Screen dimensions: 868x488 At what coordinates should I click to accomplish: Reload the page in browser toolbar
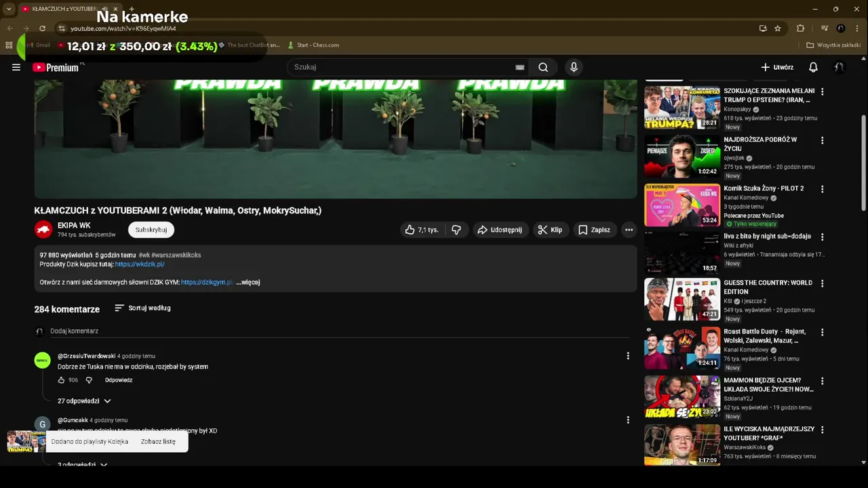pyautogui.click(x=42, y=28)
